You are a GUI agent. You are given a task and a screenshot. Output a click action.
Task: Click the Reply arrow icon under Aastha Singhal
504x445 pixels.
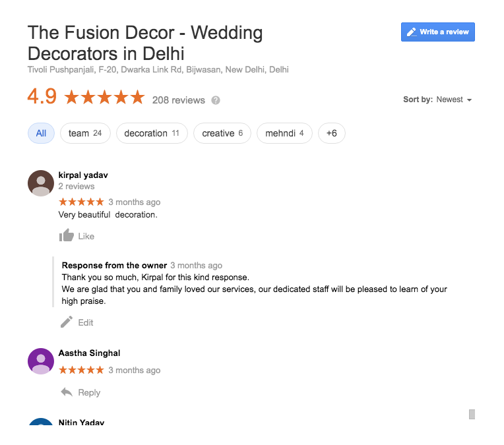[x=67, y=392]
